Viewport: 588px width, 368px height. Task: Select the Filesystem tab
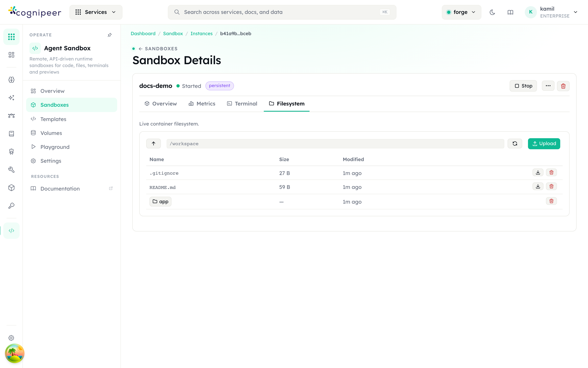pos(286,104)
